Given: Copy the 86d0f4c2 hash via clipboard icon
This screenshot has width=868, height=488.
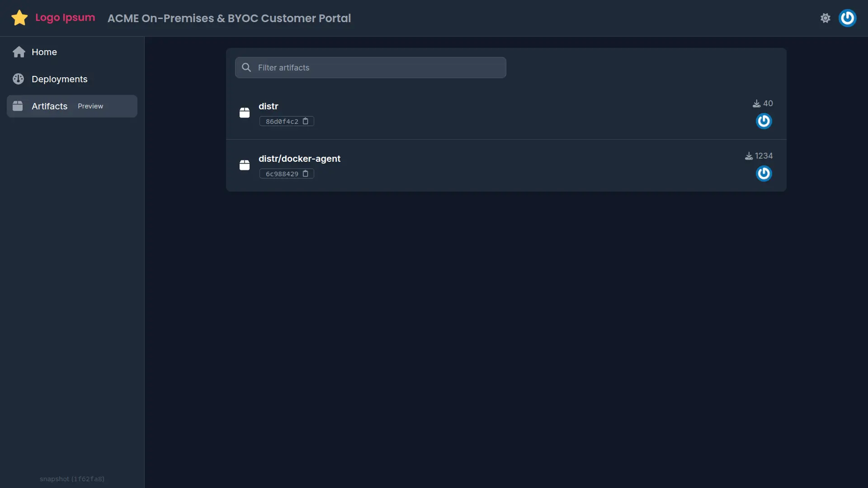Looking at the screenshot, I should coord(306,121).
